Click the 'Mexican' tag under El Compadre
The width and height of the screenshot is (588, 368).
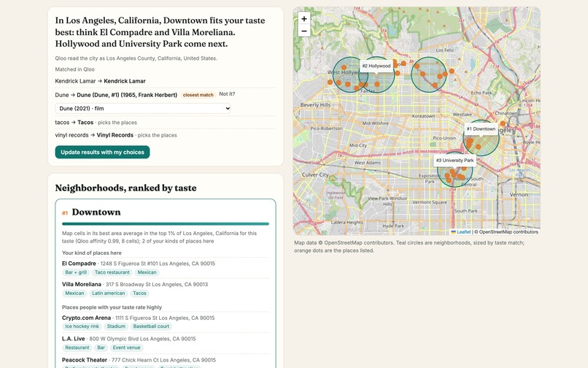pos(147,272)
